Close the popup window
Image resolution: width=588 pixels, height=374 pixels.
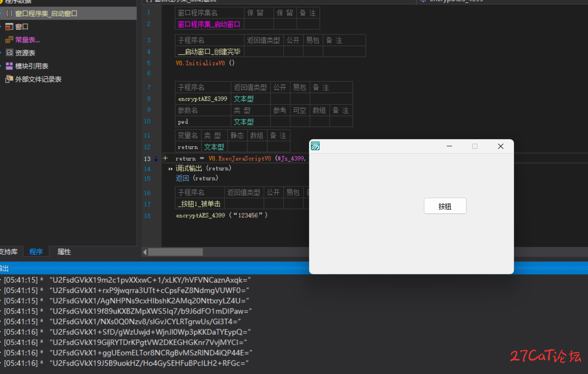click(501, 146)
